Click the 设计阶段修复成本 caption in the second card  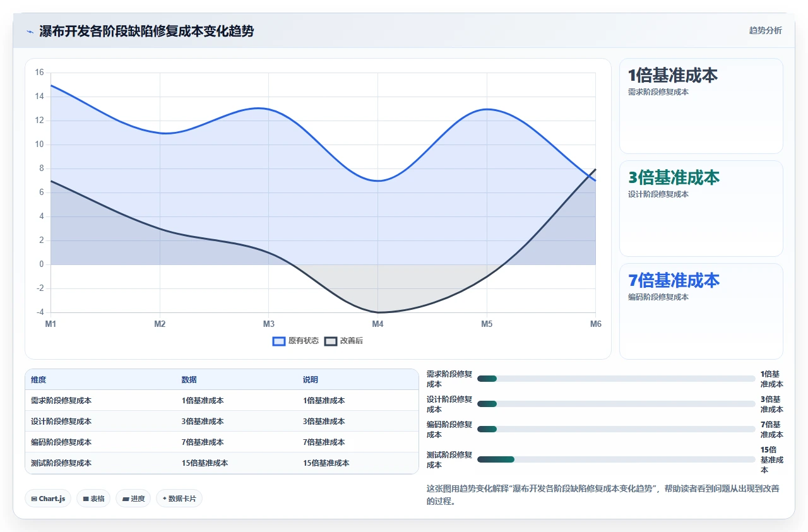pyautogui.click(x=658, y=194)
